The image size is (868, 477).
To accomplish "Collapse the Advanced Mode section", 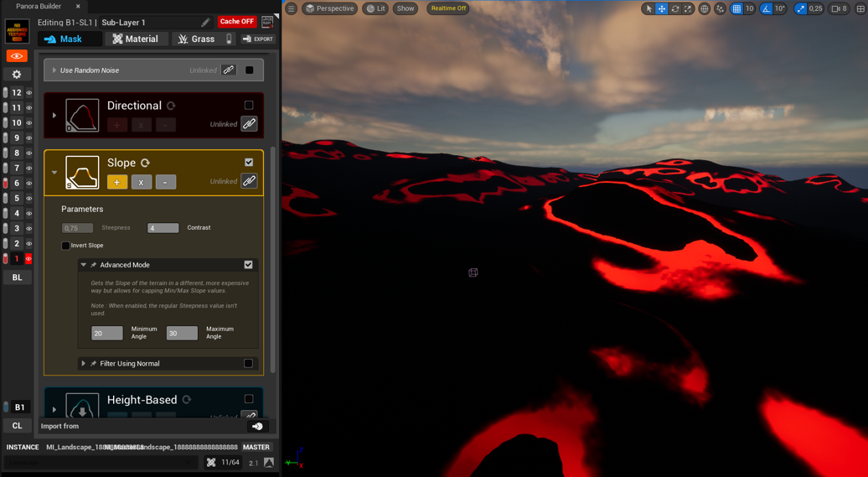I will (x=84, y=265).
